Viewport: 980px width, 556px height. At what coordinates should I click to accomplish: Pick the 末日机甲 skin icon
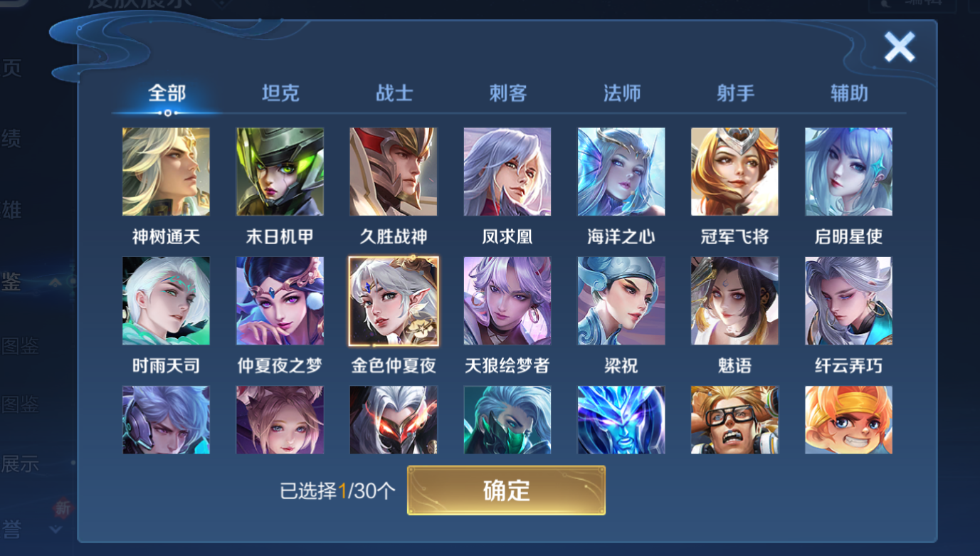coord(280,172)
